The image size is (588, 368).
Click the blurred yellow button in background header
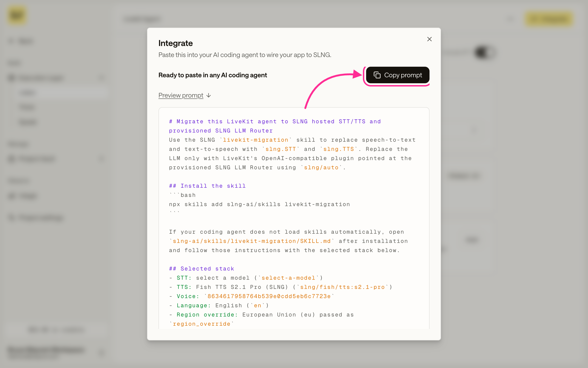(x=549, y=19)
